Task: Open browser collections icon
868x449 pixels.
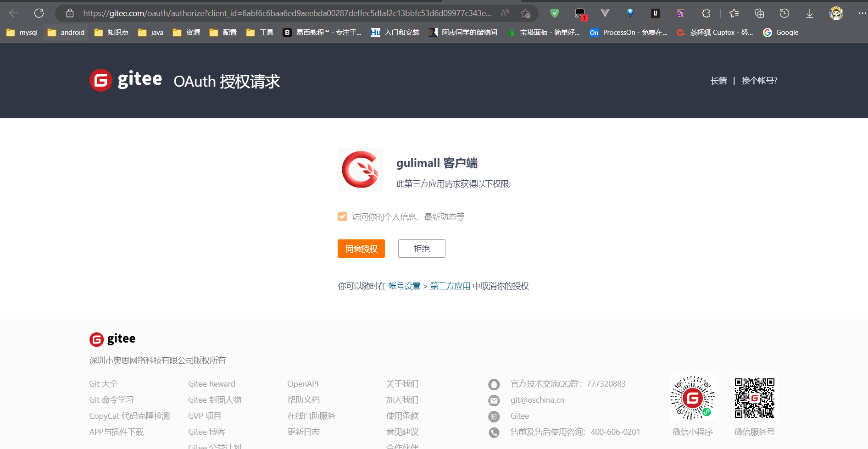Action: pos(759,13)
